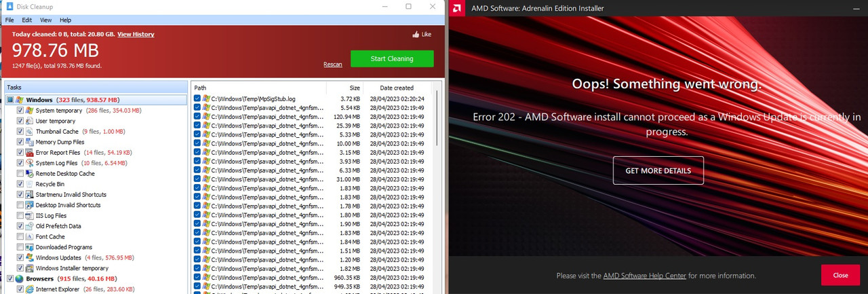Click the Startmenu Invalid Shortcuts row icon

point(30,194)
